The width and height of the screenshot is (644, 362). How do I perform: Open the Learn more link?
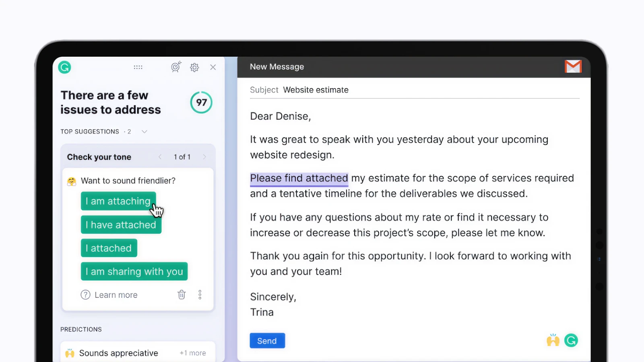pos(116,295)
